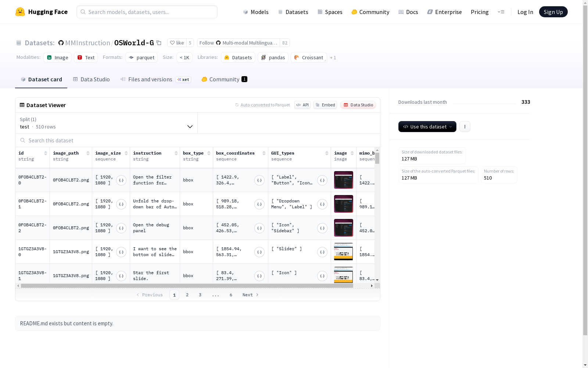Go to page 3 of rows
The width and height of the screenshot is (588, 368).
(200, 295)
